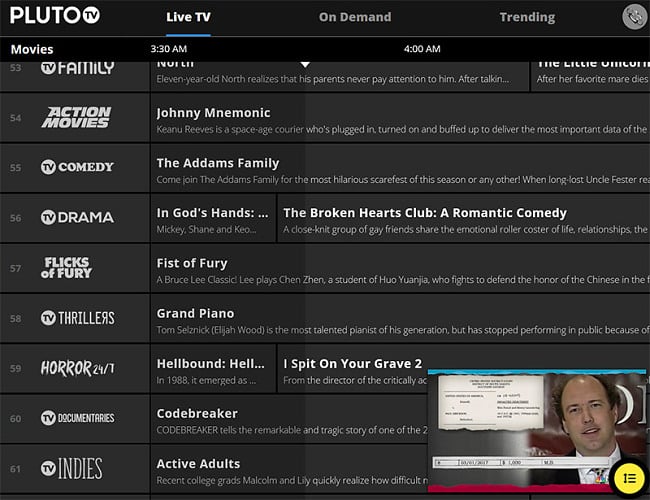Click the Bruce Lee Classic description text
Image resolution: width=650 pixels, height=500 pixels.
[401, 280]
